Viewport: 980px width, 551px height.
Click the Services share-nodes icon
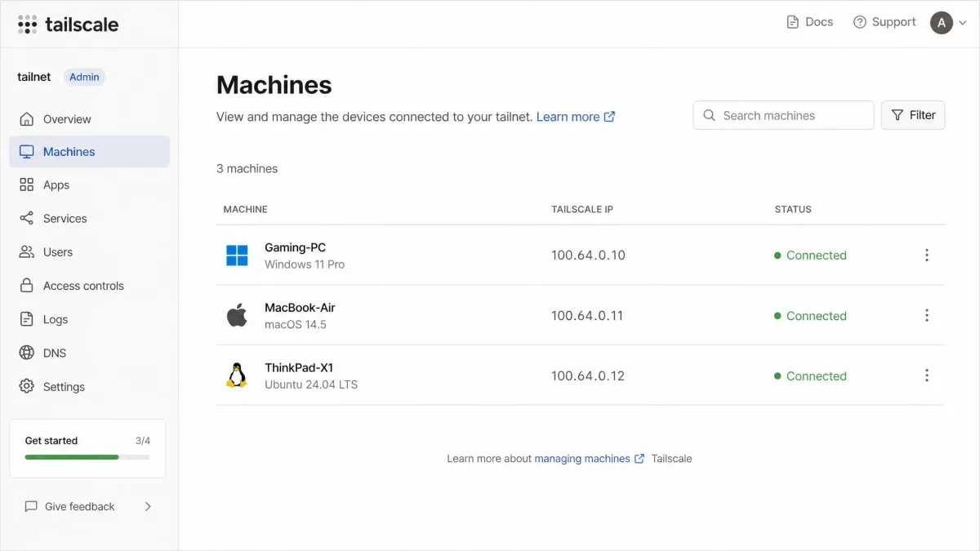click(x=27, y=219)
